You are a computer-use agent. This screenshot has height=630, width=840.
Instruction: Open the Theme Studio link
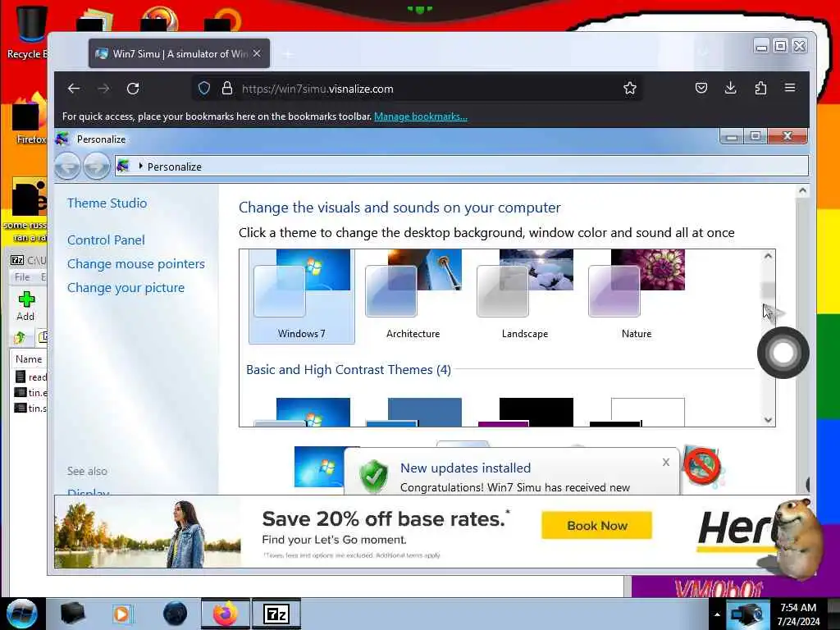tap(107, 203)
